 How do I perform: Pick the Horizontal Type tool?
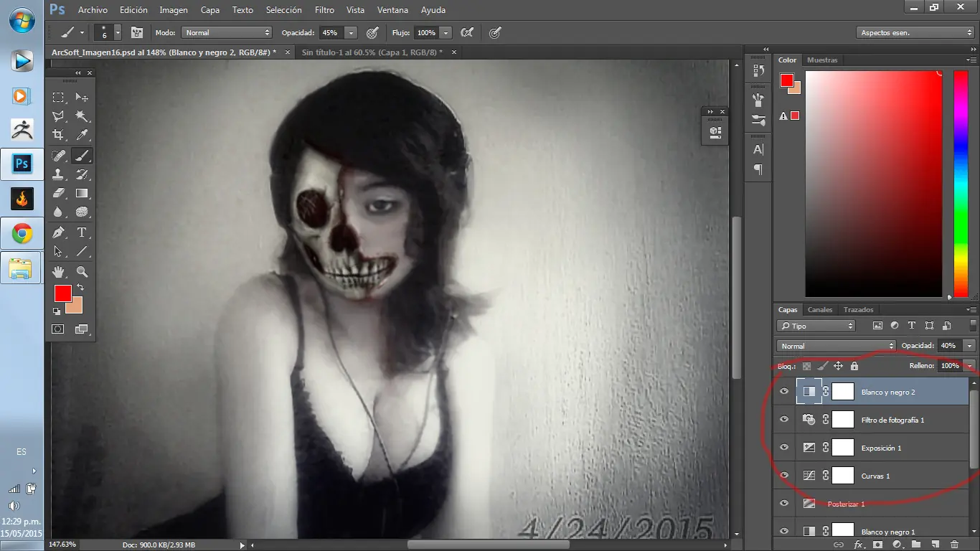(x=82, y=232)
